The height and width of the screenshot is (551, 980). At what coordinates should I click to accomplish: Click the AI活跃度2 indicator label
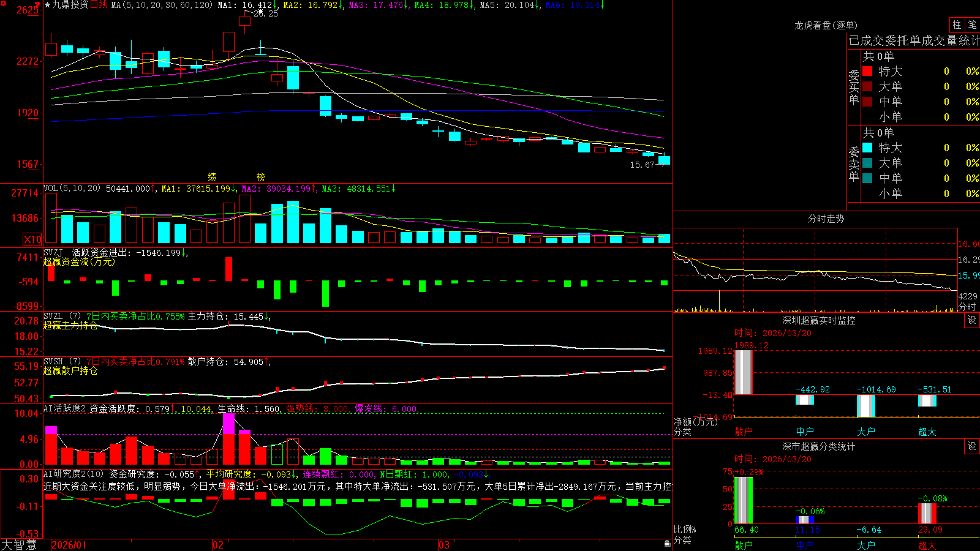click(65, 408)
